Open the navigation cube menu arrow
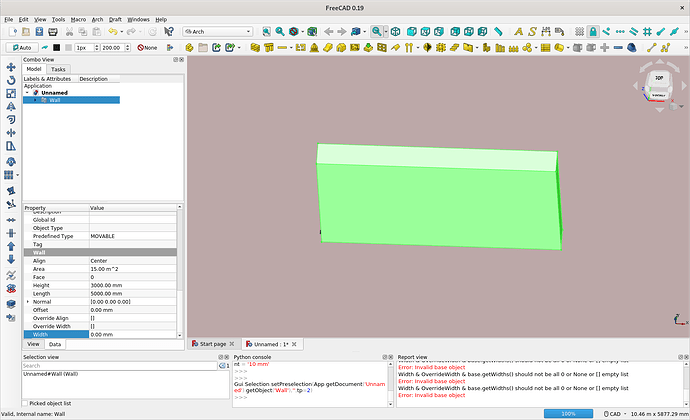Screen dimensions: 690x420 coord(681,106)
